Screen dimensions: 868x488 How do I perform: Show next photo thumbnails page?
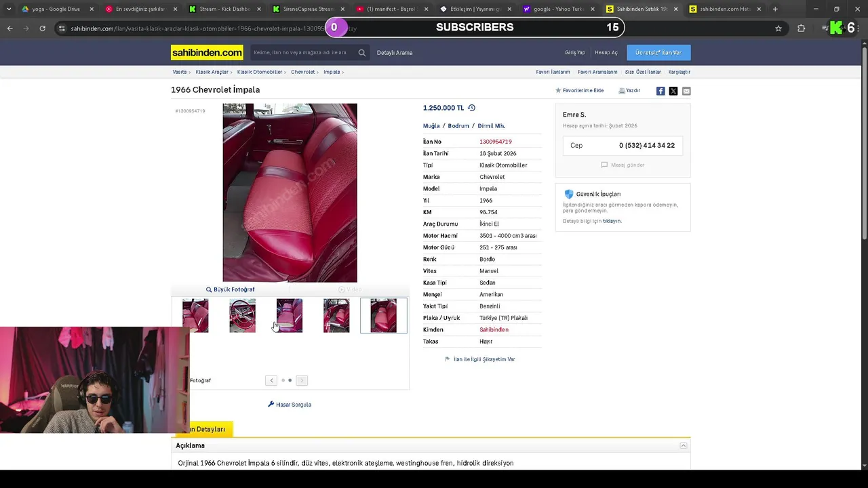[302, 380]
